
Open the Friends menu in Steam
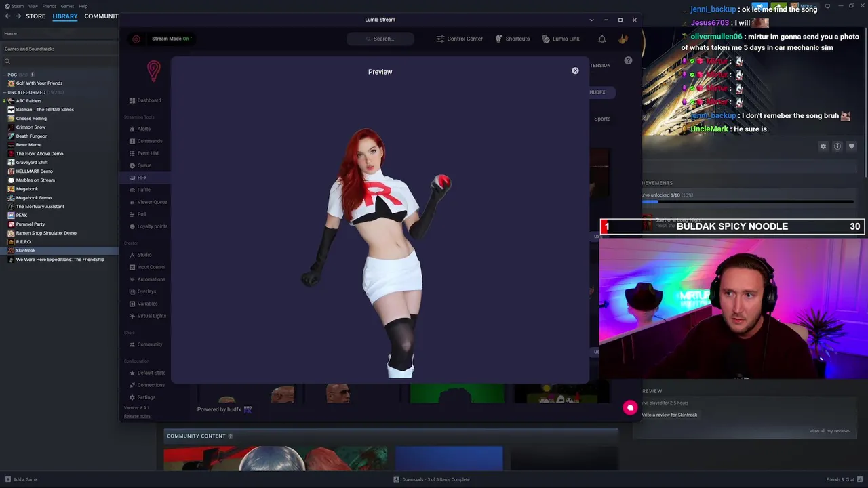(x=49, y=6)
